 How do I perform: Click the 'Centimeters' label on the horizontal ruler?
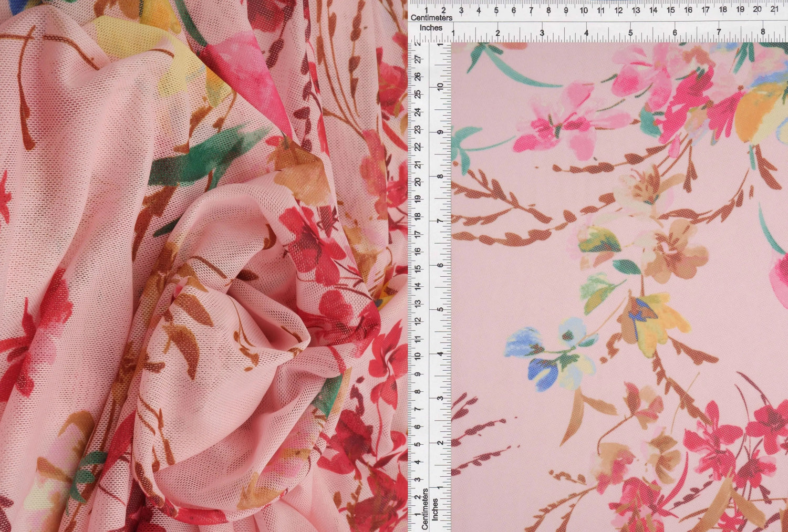[432, 17]
